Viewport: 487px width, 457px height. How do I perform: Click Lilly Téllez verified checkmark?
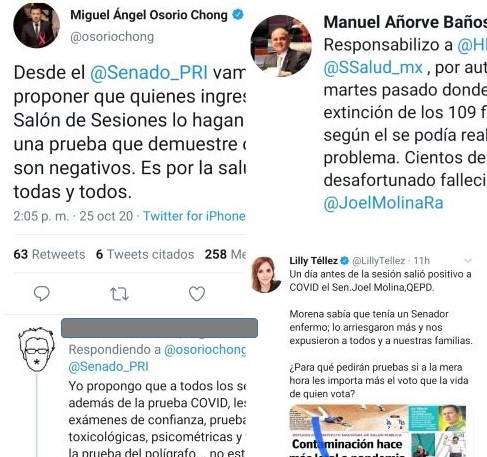[345, 261]
